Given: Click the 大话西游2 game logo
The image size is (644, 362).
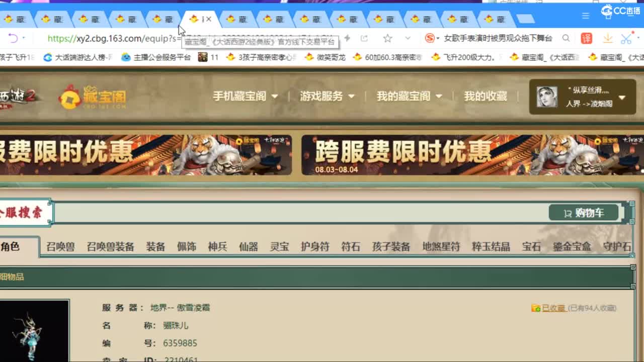Looking at the screenshot, I should [18, 97].
